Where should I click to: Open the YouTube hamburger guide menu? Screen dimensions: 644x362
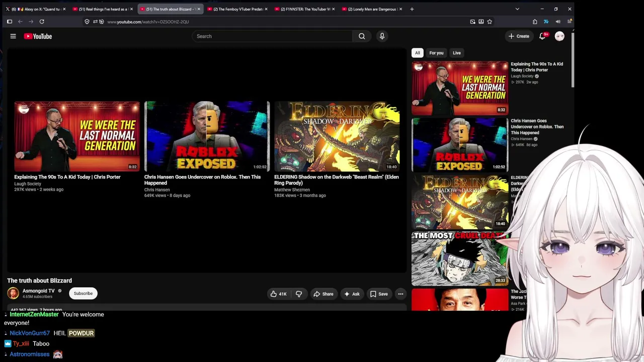point(13,36)
